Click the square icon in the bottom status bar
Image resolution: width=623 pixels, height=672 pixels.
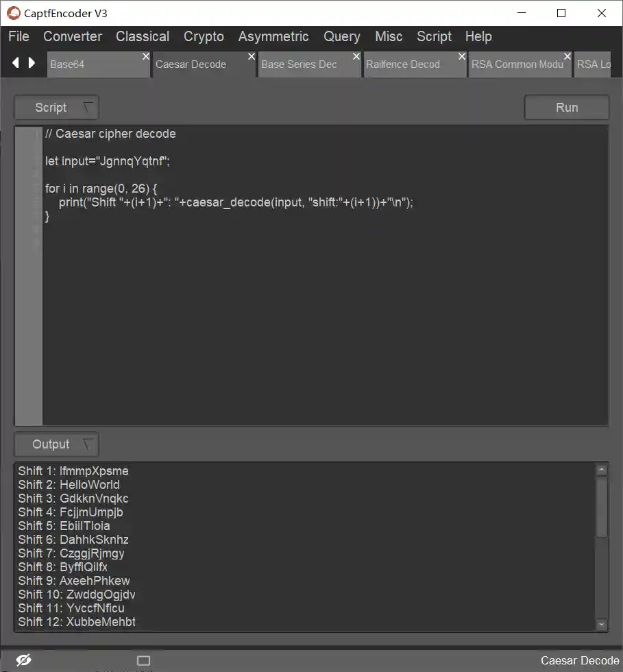[x=143, y=660]
